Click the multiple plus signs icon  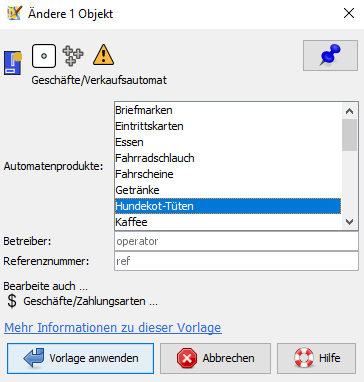73,55
